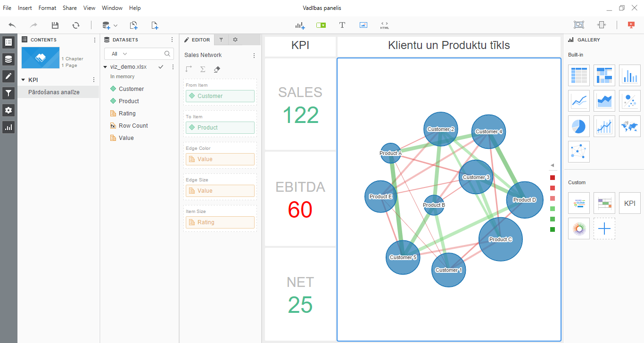Open the Format menu
Viewport: 644px width, 343px height.
(x=47, y=8)
